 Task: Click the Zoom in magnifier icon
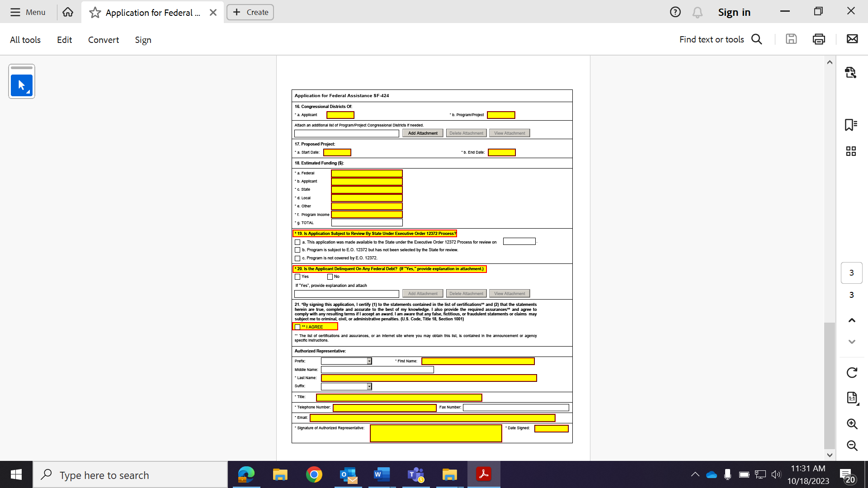[x=852, y=424]
